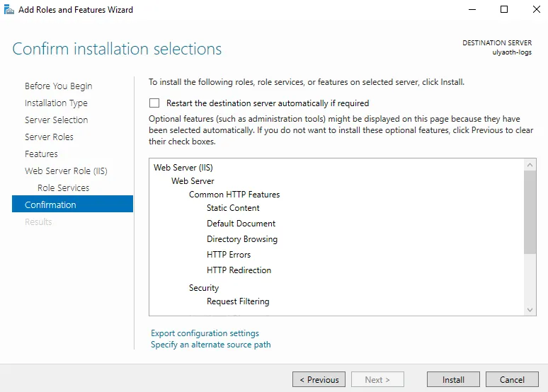Navigate to Server Selection page
The width and height of the screenshot is (548, 392).
[56, 120]
